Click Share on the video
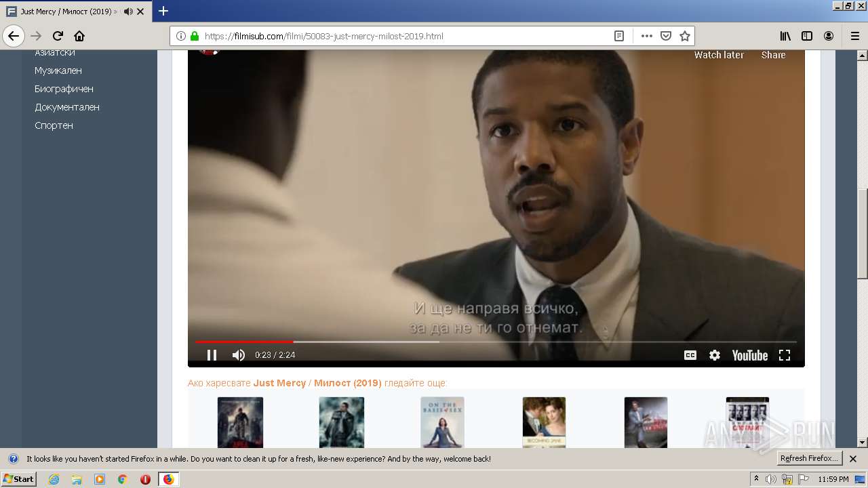Viewport: 868px width, 488px height. tap(773, 55)
